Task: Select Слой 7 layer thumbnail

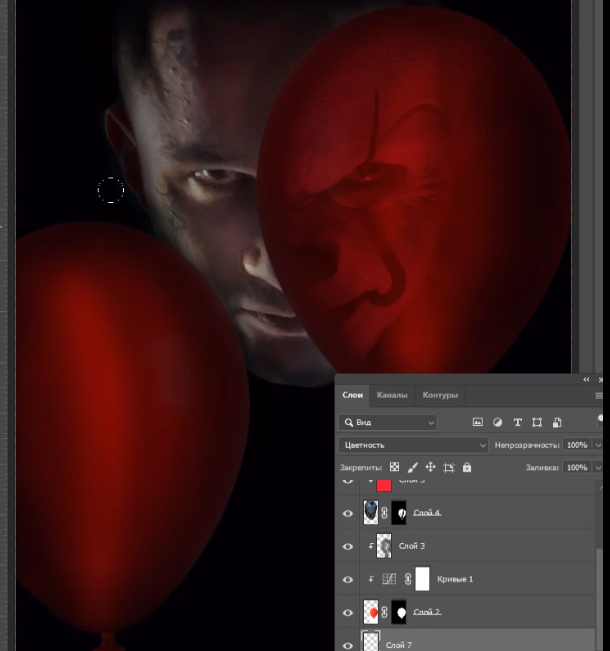Action: (370, 641)
